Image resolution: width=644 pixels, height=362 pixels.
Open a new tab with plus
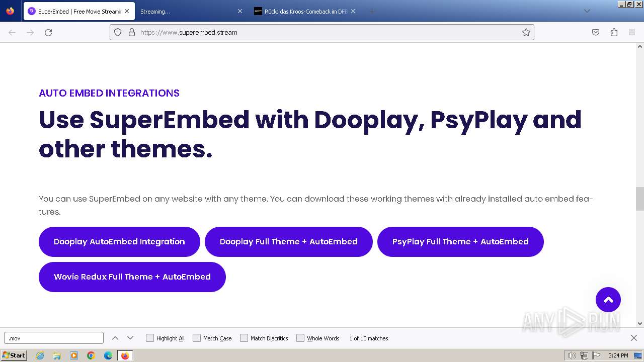pyautogui.click(x=372, y=11)
